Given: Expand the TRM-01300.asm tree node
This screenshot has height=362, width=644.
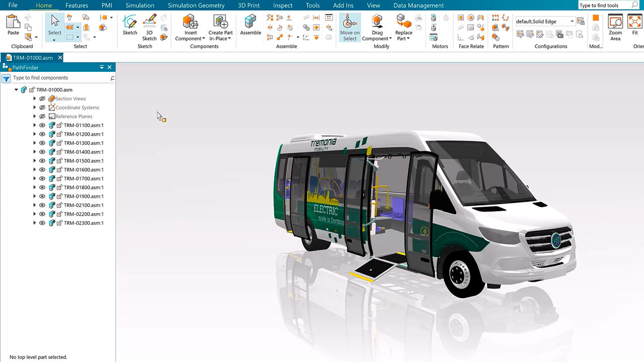Looking at the screenshot, I should click(x=35, y=143).
